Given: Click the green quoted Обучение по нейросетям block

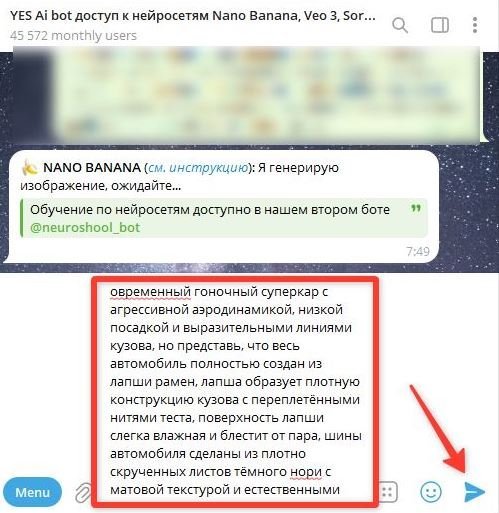Looking at the screenshot, I should tap(224, 218).
